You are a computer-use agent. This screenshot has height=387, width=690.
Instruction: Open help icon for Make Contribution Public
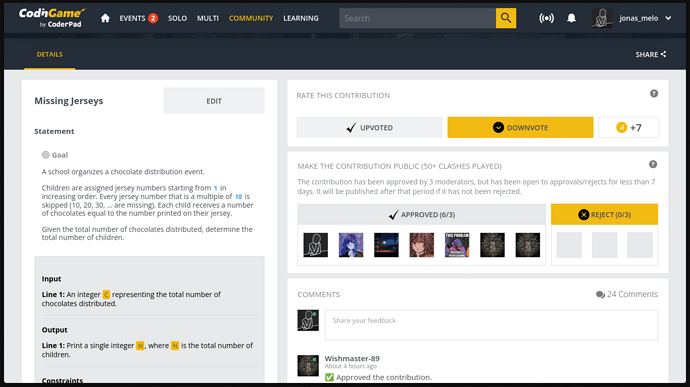pos(653,164)
